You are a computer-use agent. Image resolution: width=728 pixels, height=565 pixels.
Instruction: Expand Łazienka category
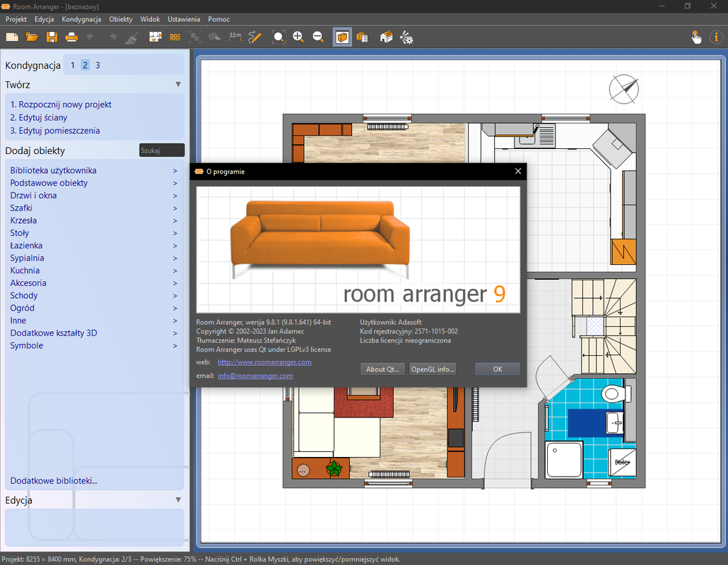(x=94, y=245)
